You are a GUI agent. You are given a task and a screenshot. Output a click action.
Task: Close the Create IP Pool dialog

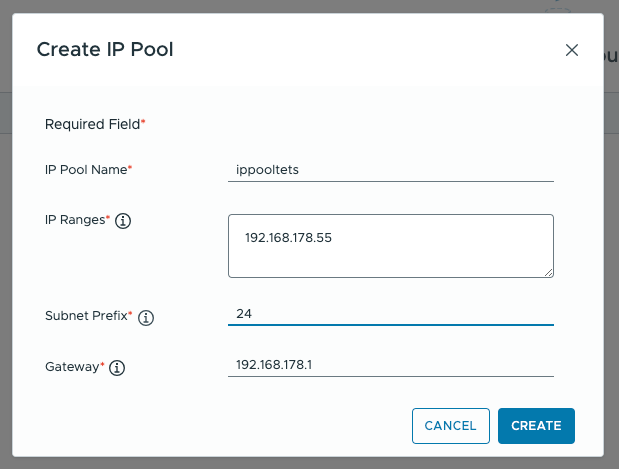[x=572, y=50]
